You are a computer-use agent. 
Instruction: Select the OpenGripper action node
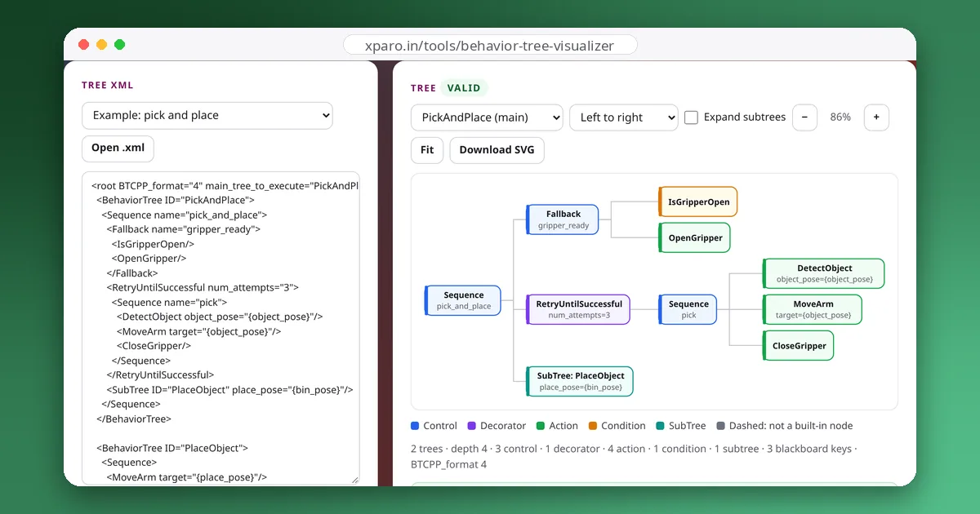pyautogui.click(x=695, y=238)
